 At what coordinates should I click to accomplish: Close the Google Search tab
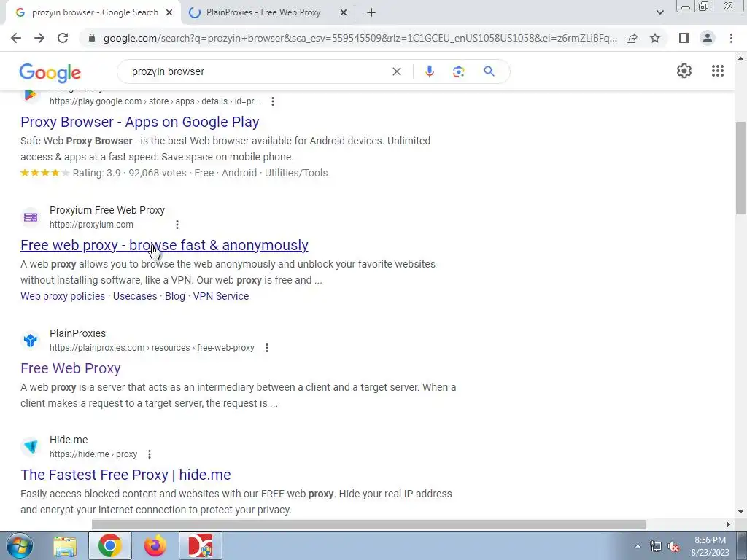coord(169,13)
